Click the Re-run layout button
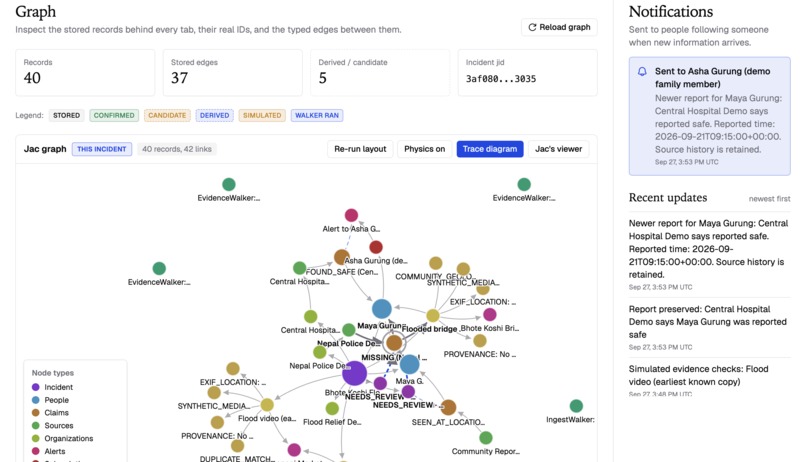The width and height of the screenshot is (806, 462). (x=360, y=149)
